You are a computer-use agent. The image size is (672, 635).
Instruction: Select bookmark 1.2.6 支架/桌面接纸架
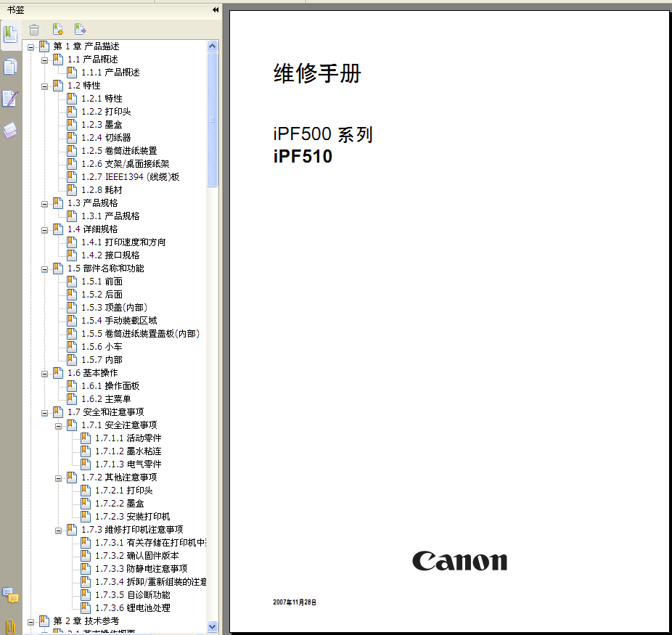pos(126,164)
